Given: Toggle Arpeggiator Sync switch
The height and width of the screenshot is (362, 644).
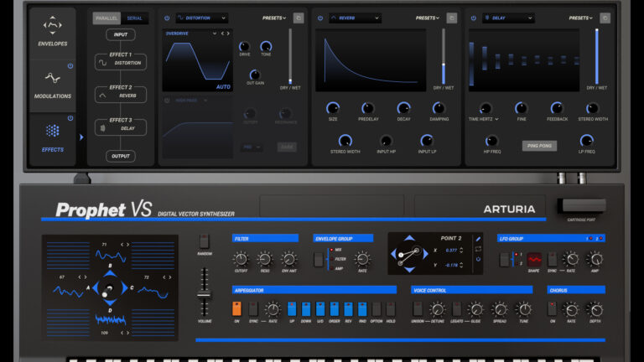Looking at the screenshot, I should (253, 308).
